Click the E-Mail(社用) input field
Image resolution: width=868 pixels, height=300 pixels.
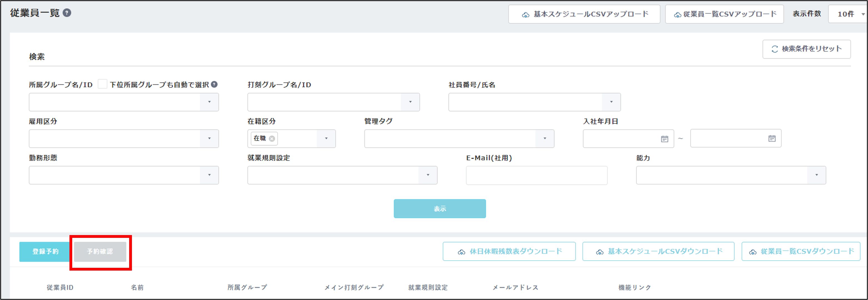(x=536, y=175)
